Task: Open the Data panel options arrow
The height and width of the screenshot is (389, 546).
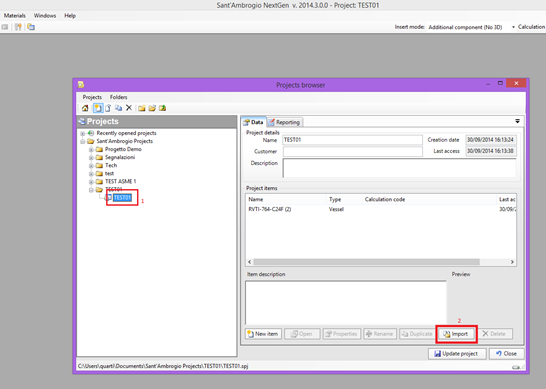Action: coord(517,121)
